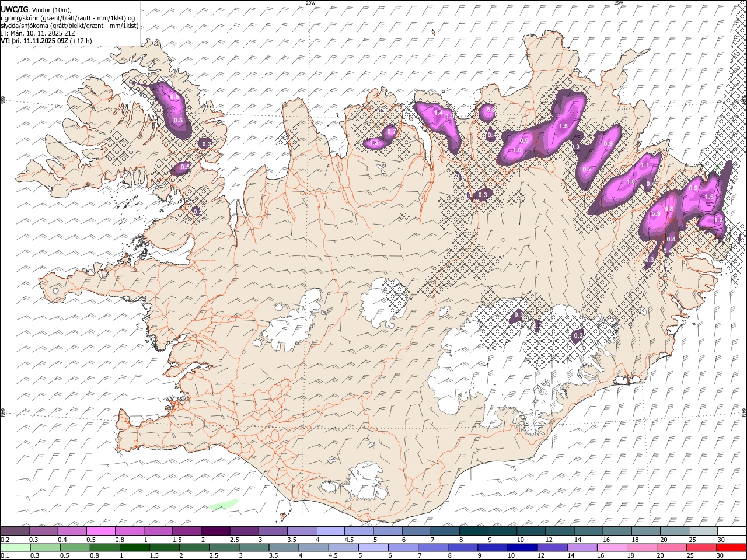Click the '1.3' snowfall value on the map
This screenshot has width=747, height=560.
374,143
